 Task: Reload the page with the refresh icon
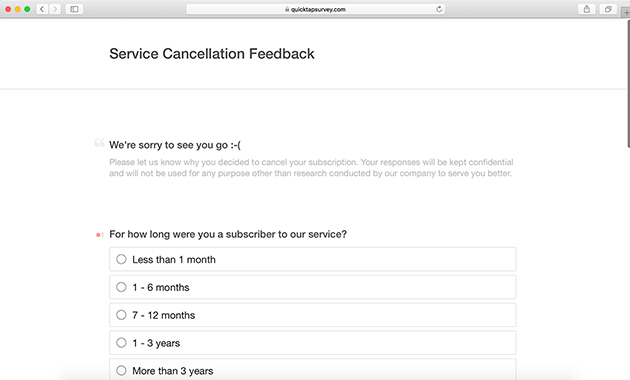pos(439,9)
